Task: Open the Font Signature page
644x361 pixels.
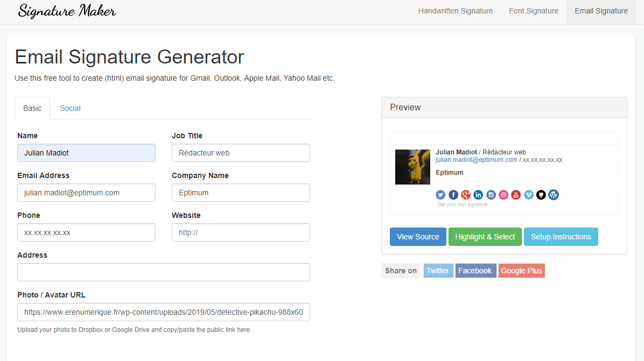Action: point(534,11)
